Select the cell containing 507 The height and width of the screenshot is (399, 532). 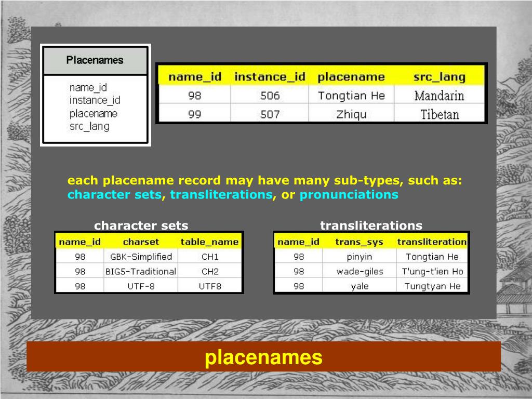coord(270,114)
